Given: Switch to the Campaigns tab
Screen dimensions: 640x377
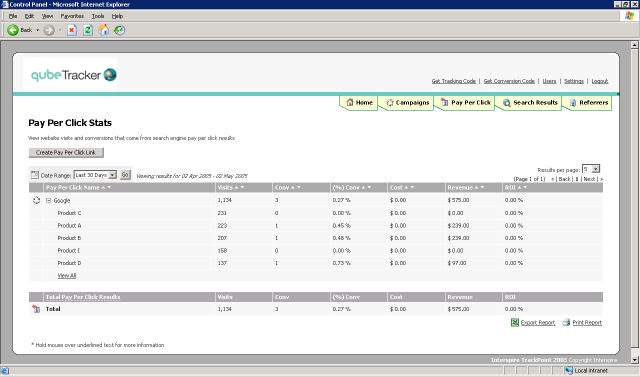Looking at the screenshot, I should [x=407, y=102].
